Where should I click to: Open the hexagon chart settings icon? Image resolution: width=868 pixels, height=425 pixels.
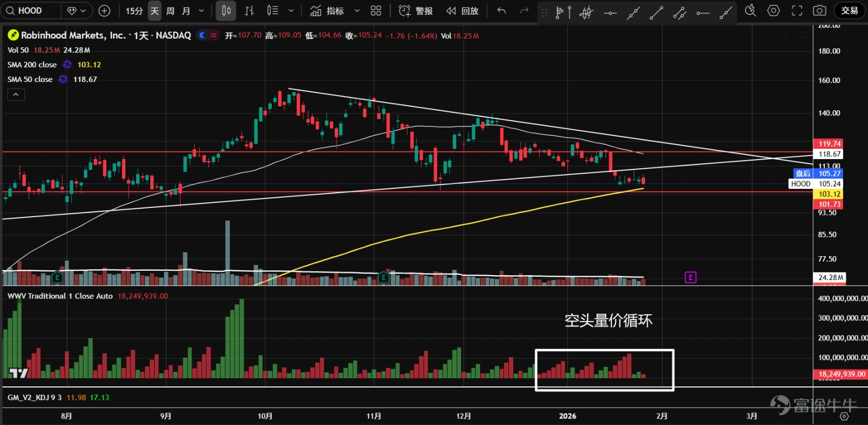click(x=774, y=10)
